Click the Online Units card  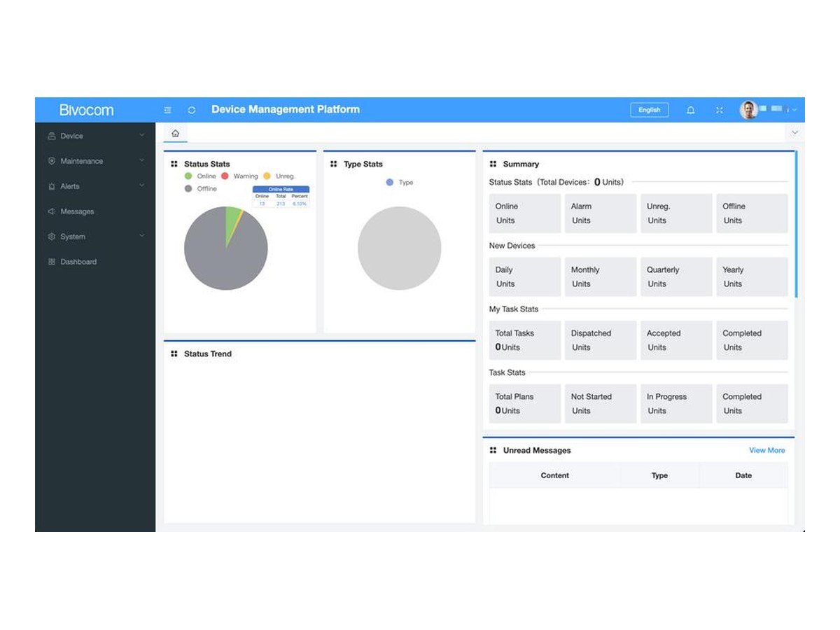[525, 213]
